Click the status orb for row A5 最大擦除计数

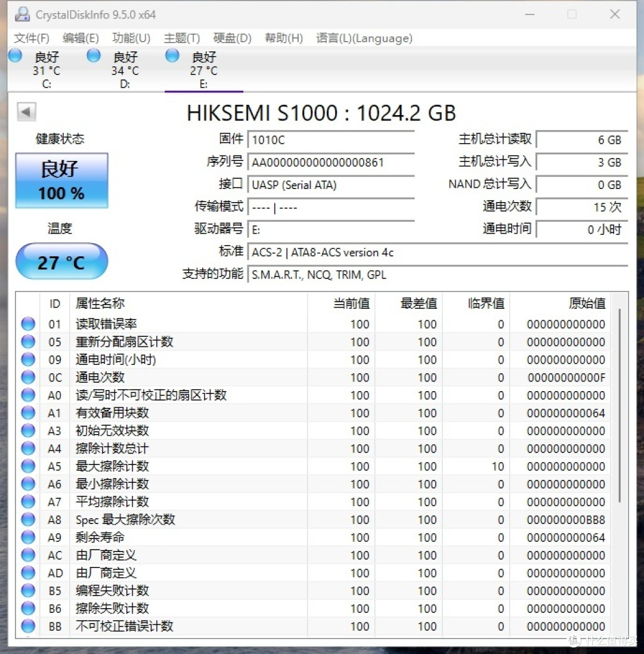pyautogui.click(x=28, y=466)
